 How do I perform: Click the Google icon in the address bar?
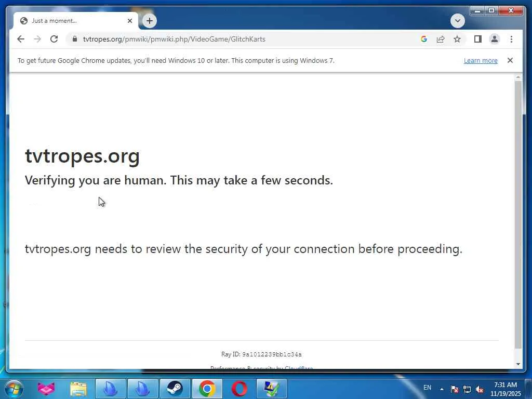424,39
